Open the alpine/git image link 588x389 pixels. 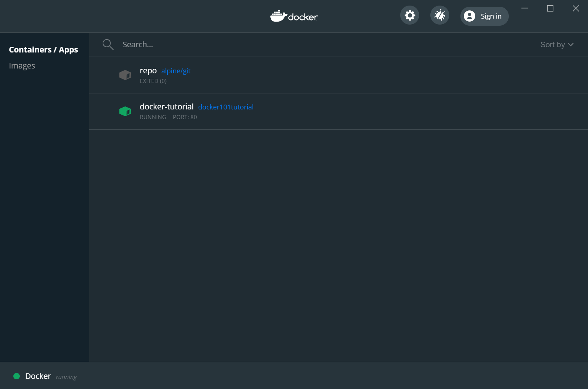(176, 71)
